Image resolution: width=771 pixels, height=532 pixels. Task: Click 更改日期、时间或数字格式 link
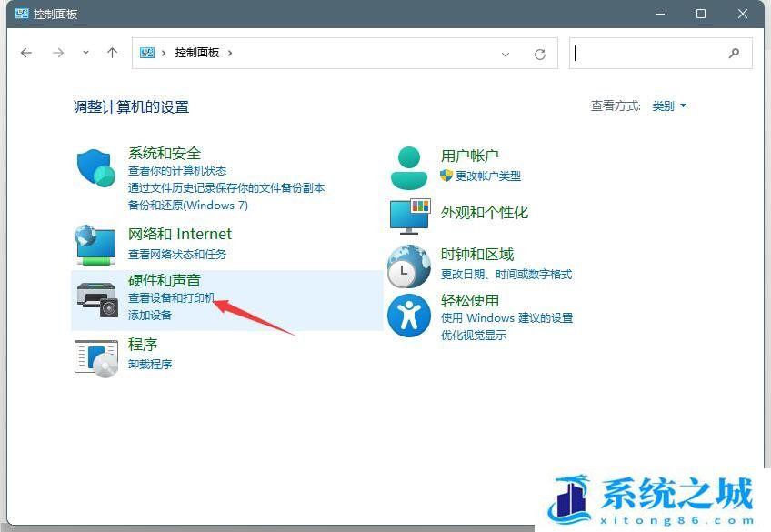[506, 275]
